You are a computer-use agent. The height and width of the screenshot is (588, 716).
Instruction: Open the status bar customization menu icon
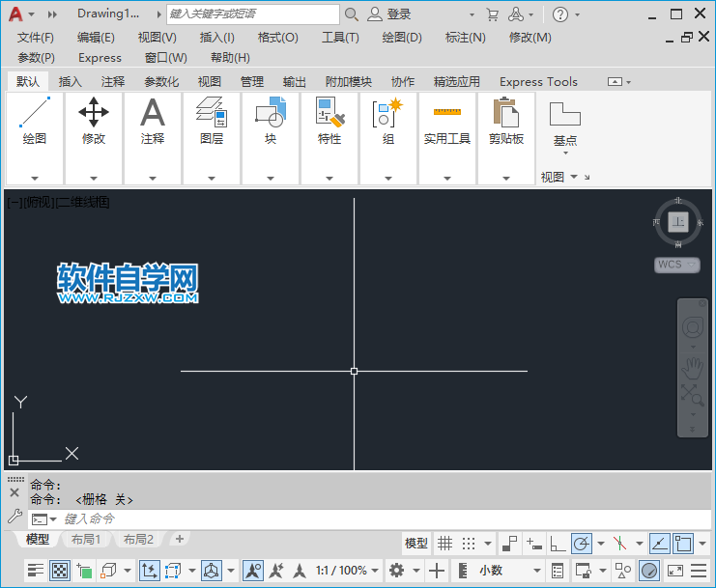699,571
